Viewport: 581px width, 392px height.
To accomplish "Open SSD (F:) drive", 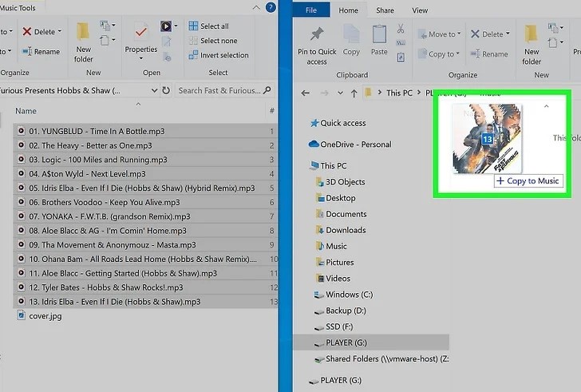I will pos(334,327).
